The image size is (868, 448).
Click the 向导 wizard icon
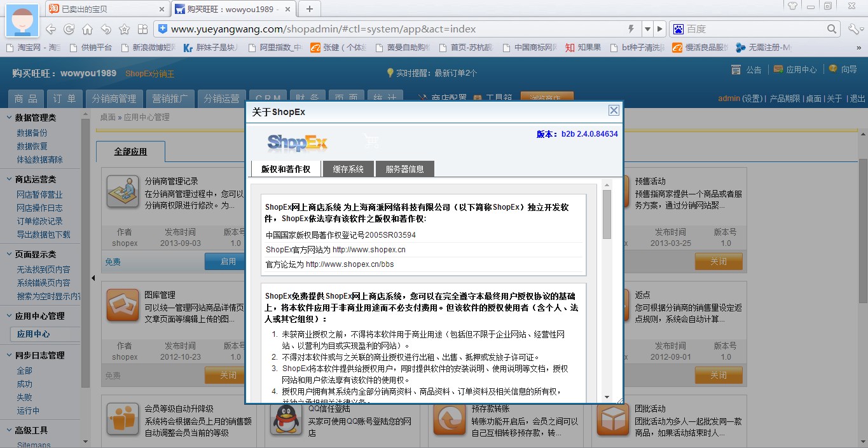(832, 69)
